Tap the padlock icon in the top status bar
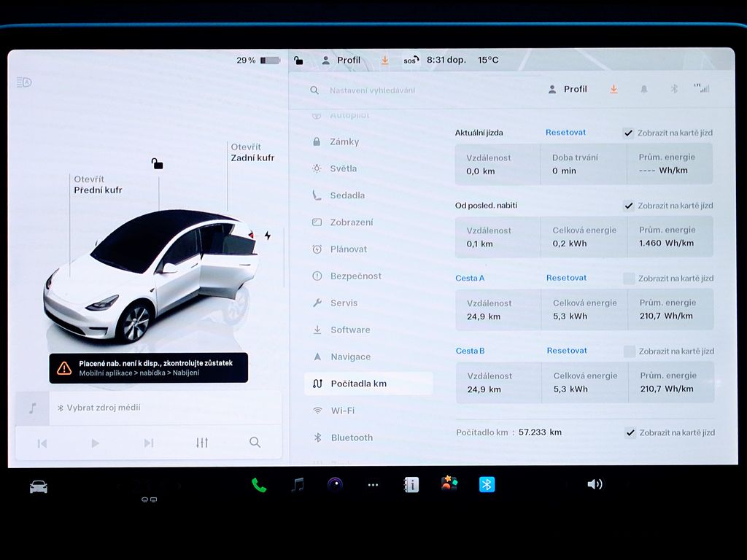The width and height of the screenshot is (747, 560). click(298, 61)
